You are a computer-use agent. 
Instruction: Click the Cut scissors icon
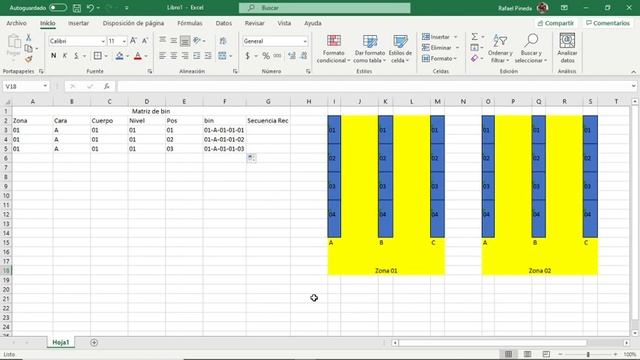click(29, 38)
